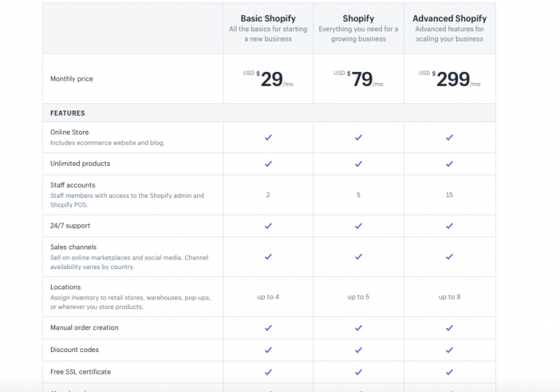The image size is (560, 392).
Task: Click Sales channels checkmark under Advanced Shopify
Action: [x=449, y=257]
